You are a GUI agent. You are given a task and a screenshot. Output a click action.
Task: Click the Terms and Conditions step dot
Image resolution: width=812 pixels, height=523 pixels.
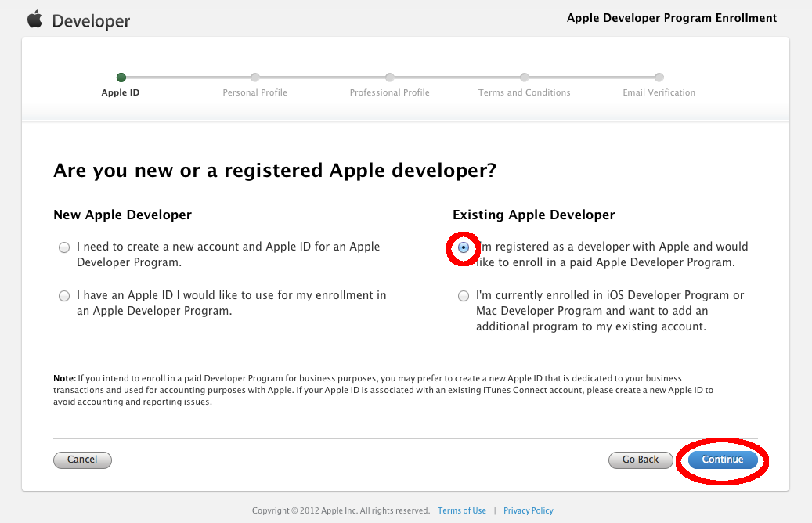click(524, 78)
